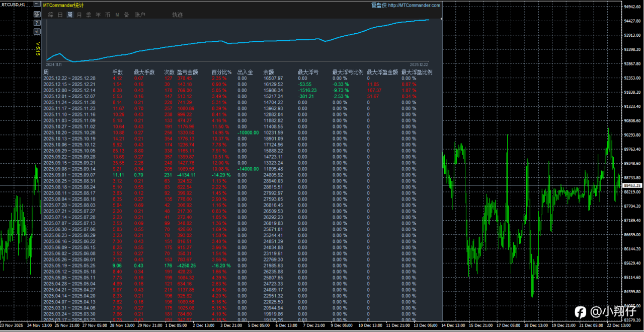Click the 88453.25 current price marker
The image size is (644, 332).
point(632,185)
